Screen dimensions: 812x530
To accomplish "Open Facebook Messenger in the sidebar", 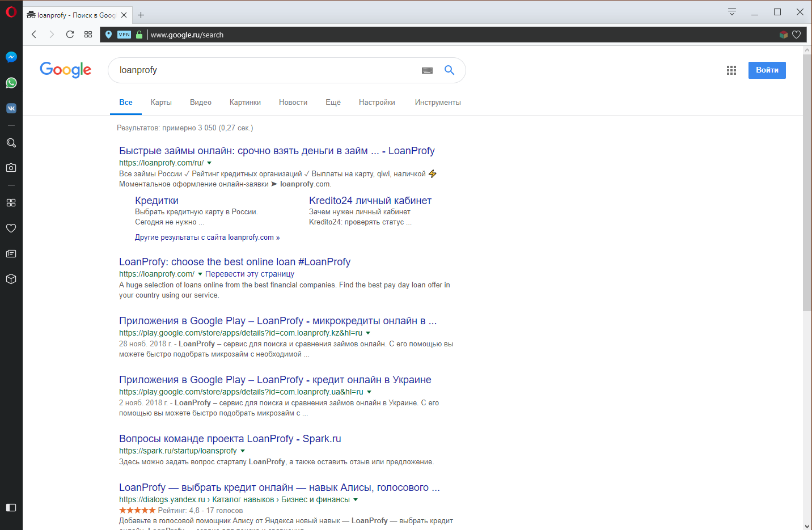I will coord(11,57).
